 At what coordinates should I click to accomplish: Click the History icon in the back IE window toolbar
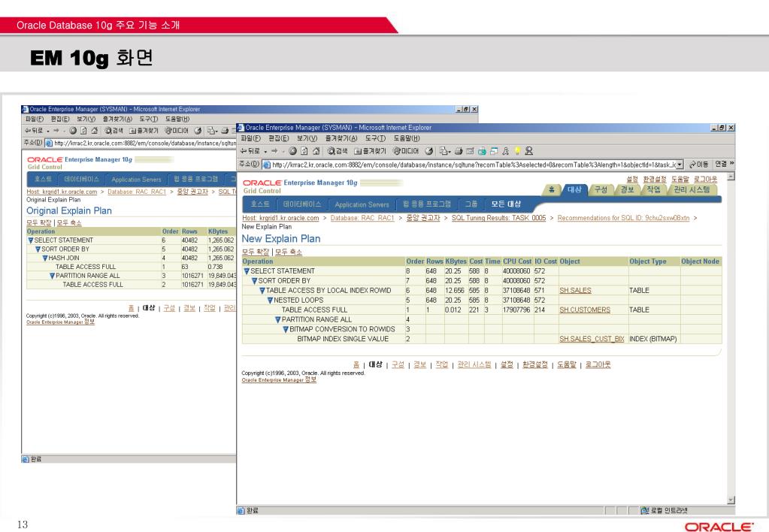point(198,131)
